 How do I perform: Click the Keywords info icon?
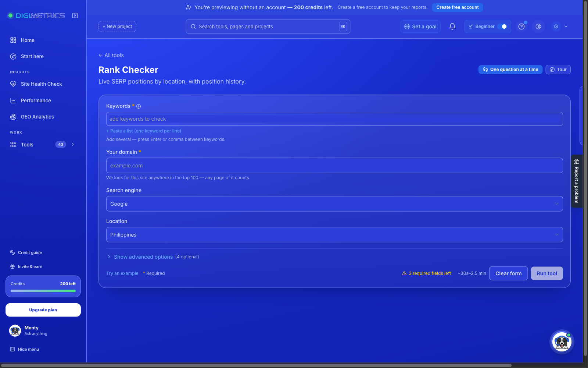(139, 106)
